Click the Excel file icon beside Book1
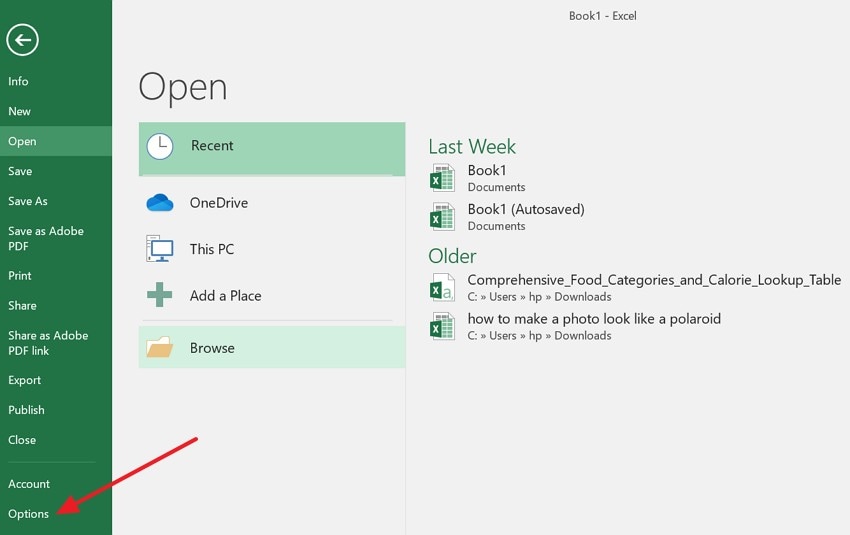The width and height of the screenshot is (850, 535). pyautogui.click(x=442, y=178)
